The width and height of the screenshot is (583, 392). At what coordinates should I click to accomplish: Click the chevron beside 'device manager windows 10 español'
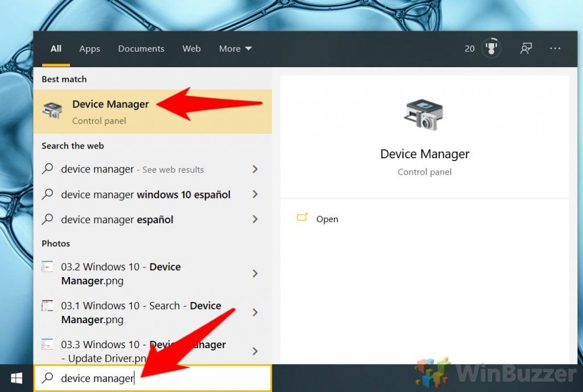point(254,194)
